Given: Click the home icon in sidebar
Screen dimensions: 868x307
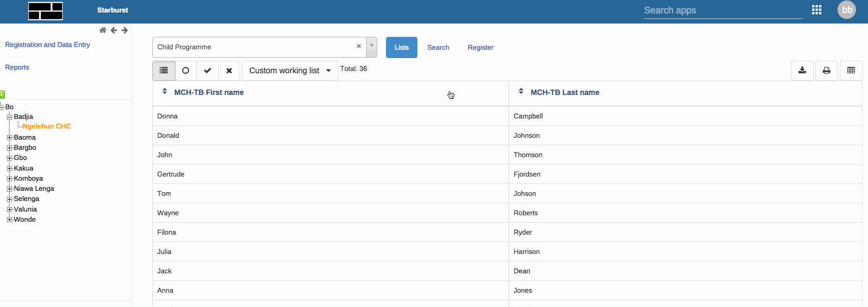Looking at the screenshot, I should [x=102, y=30].
